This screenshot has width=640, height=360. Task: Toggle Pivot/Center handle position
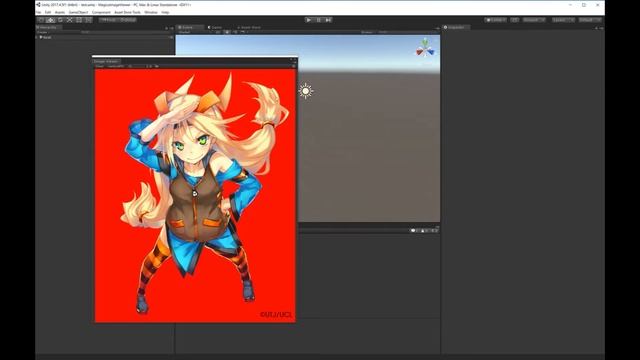pyautogui.click(x=109, y=20)
